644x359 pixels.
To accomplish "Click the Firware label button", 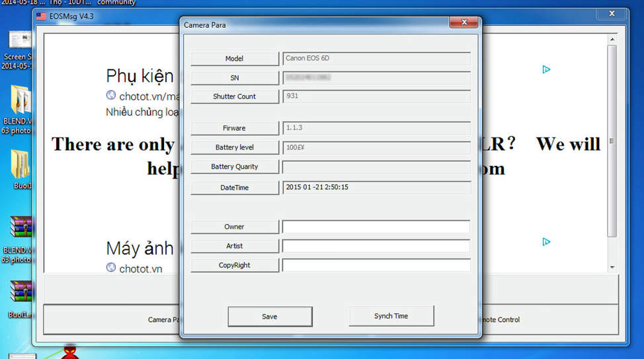I will point(235,128).
